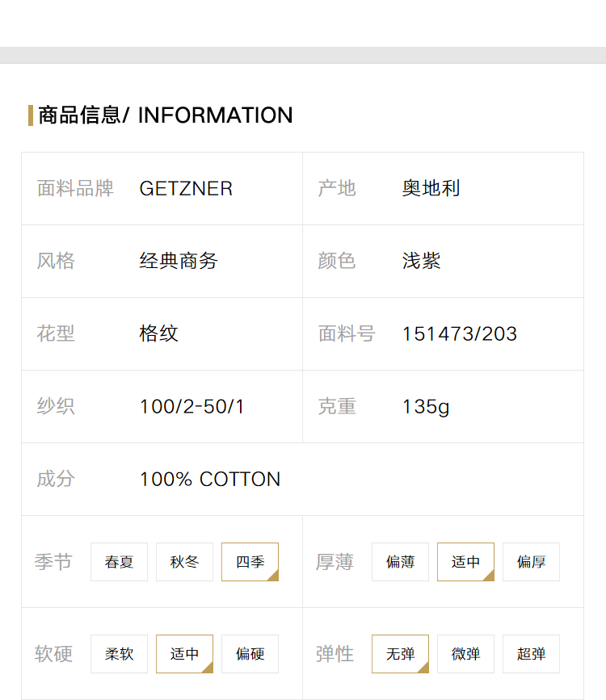Image resolution: width=606 pixels, height=700 pixels.
Task: Select 适中 in the 厚薄 row
Action: 465,562
